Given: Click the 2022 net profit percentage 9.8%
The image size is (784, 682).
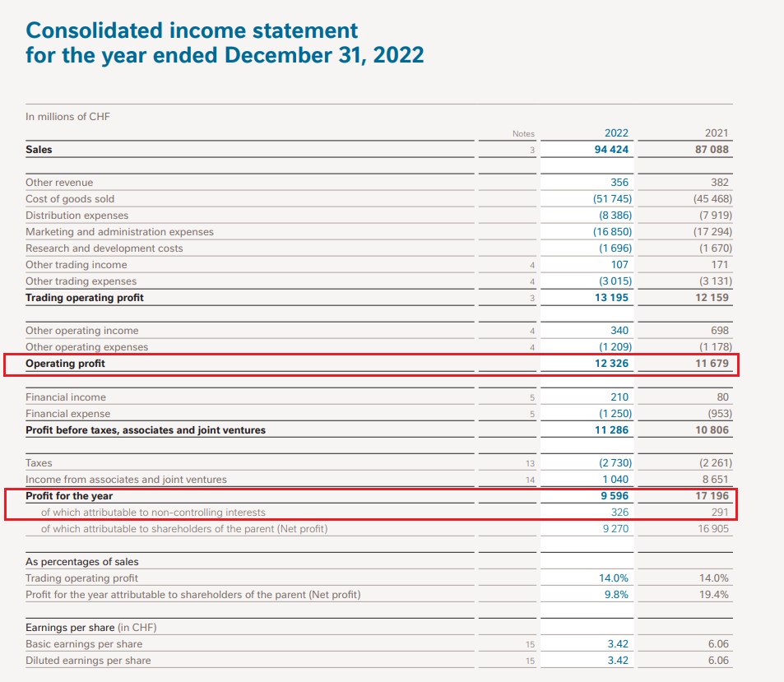Looking at the screenshot, I should pyautogui.click(x=615, y=595).
